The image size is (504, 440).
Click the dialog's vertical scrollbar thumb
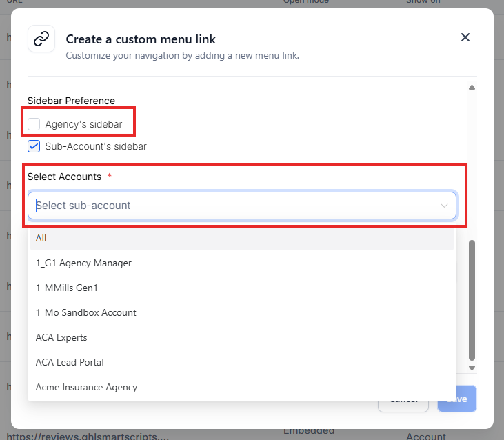472,300
